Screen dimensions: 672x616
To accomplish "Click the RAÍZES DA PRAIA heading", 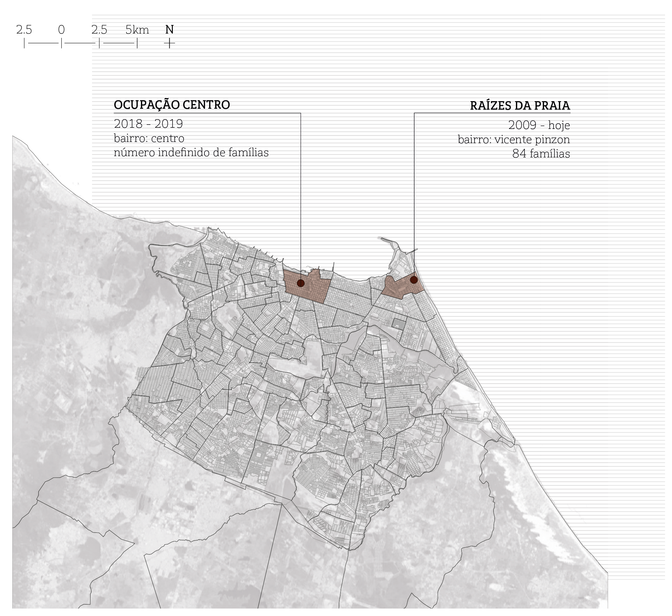I will coord(520,106).
